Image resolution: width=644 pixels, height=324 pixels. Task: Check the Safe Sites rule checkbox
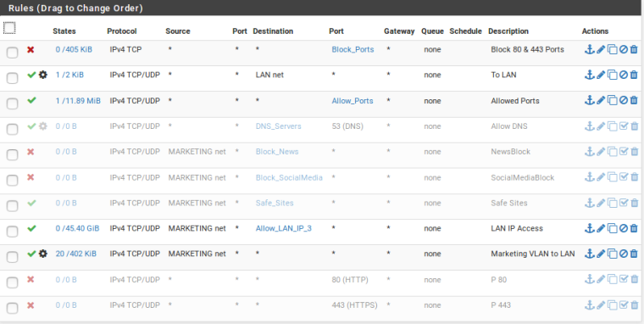click(13, 205)
